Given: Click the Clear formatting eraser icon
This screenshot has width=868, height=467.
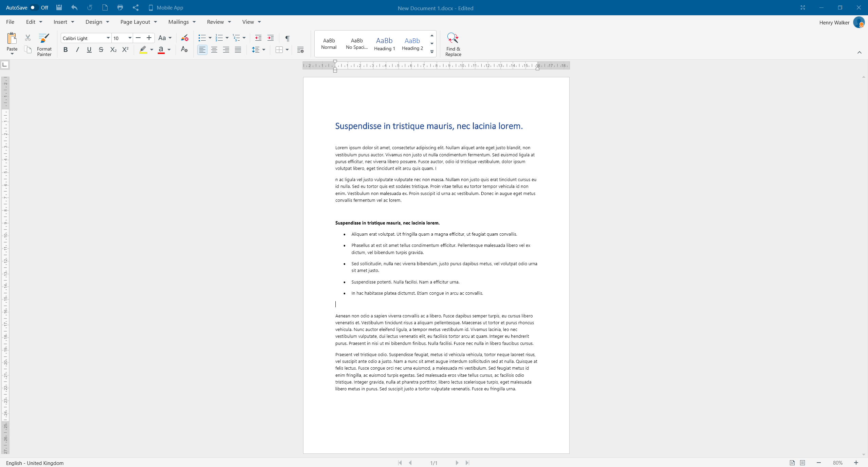Looking at the screenshot, I should click(184, 38).
